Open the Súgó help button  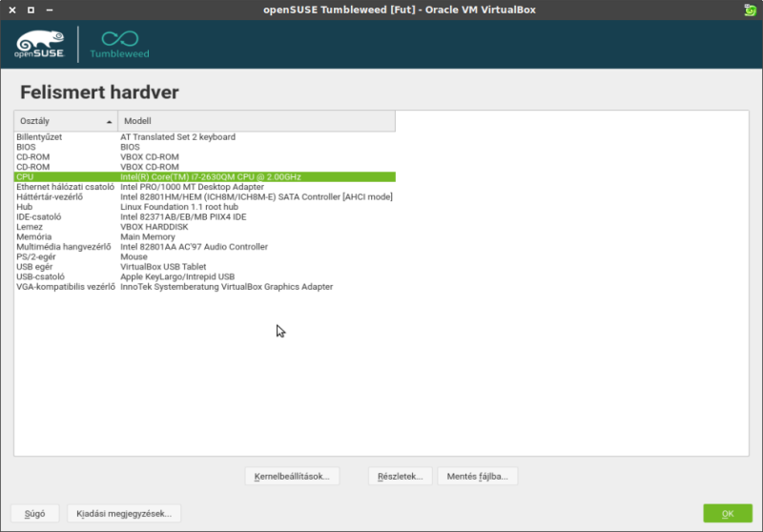point(35,514)
